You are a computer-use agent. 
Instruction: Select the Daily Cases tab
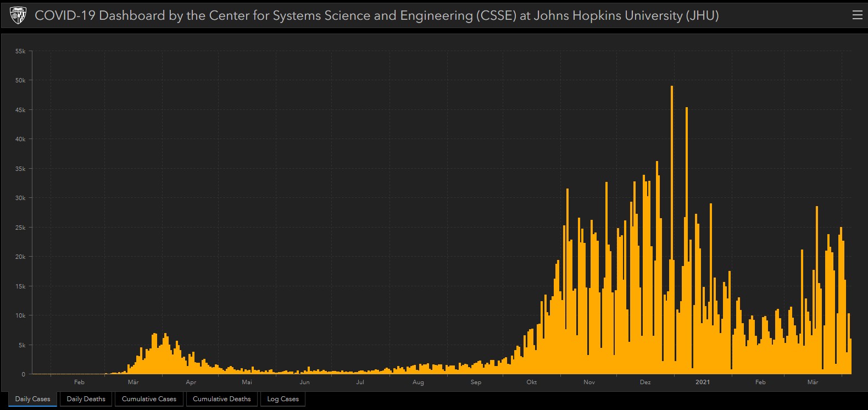32,399
